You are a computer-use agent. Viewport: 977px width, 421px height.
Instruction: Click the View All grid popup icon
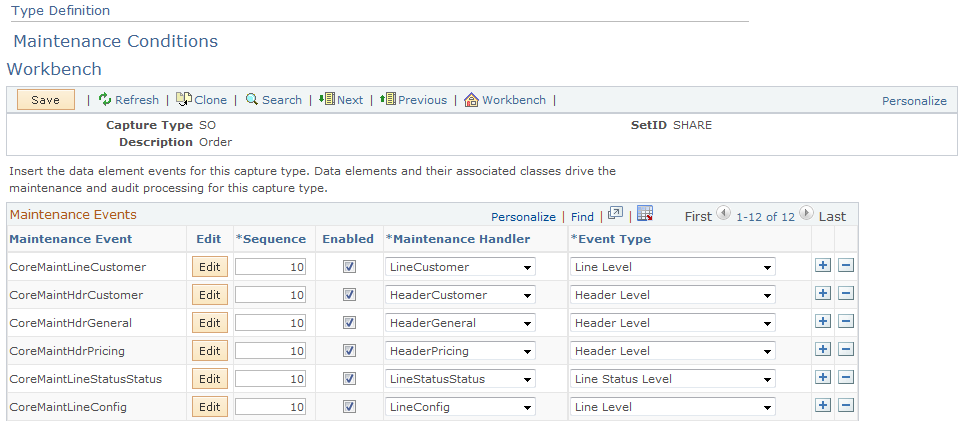click(615, 214)
